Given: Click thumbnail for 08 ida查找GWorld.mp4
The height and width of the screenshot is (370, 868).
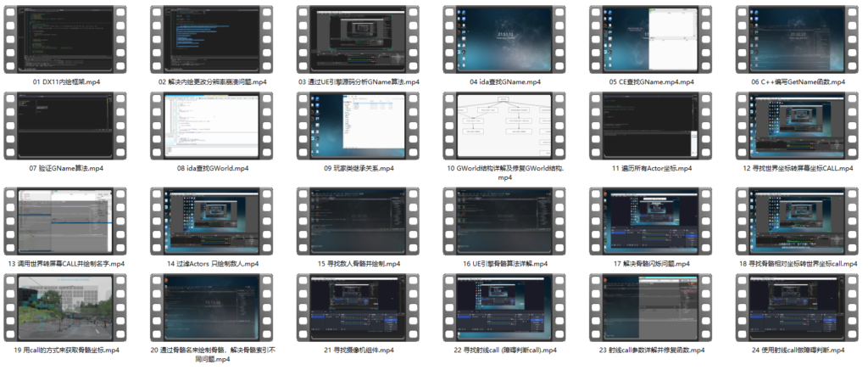Looking at the screenshot, I should [212, 126].
